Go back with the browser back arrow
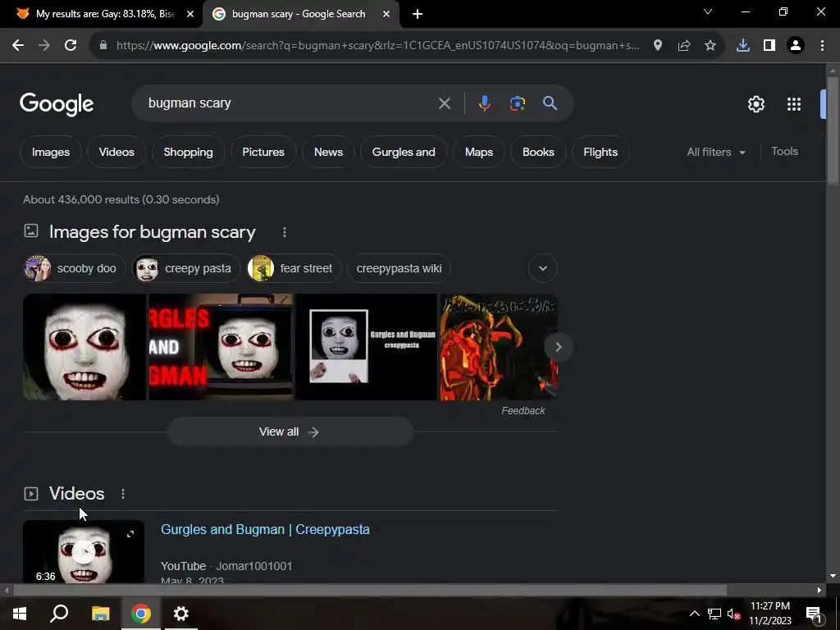The width and height of the screenshot is (840, 630). (18, 46)
